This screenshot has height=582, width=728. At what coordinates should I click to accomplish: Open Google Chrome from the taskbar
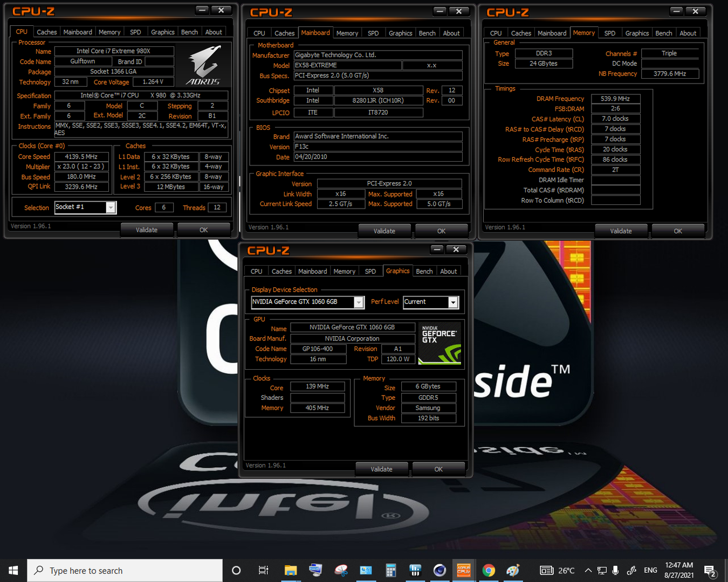tap(489, 570)
